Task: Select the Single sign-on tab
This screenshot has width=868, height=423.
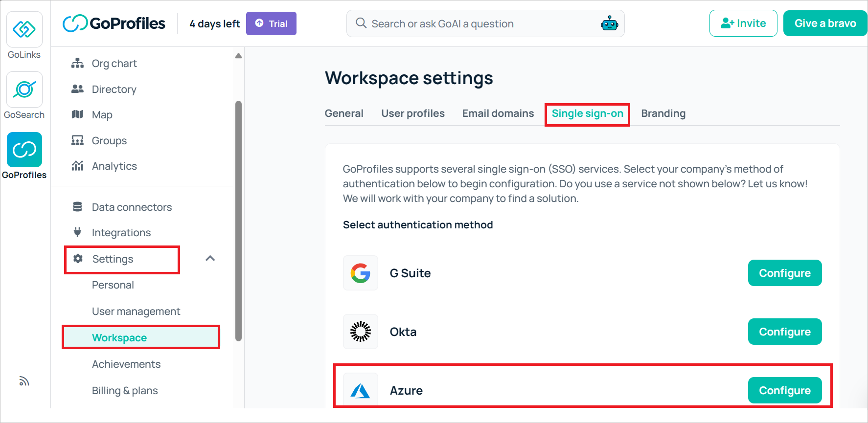Action: pos(588,113)
